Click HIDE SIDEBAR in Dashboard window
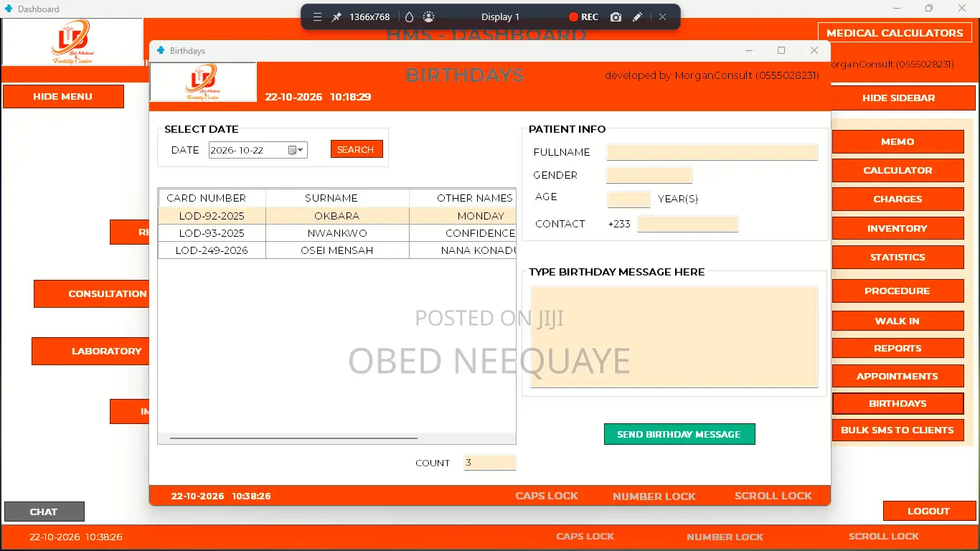 899,98
